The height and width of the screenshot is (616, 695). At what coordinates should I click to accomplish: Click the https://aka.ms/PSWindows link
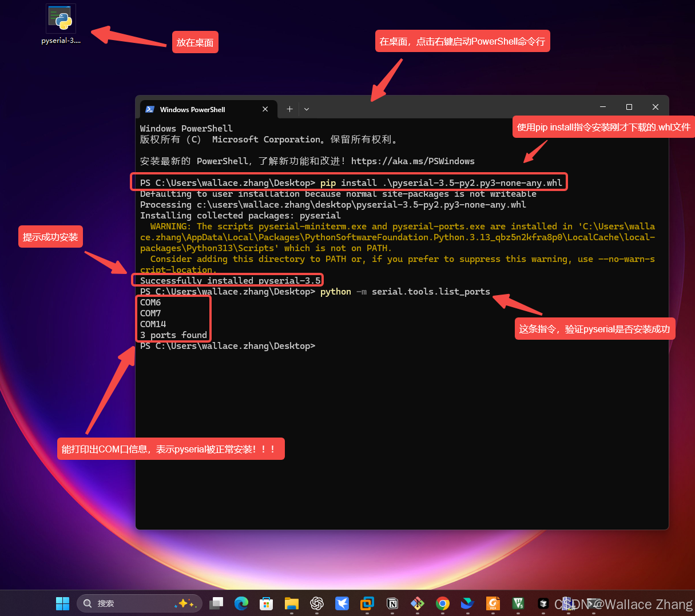pos(413,161)
